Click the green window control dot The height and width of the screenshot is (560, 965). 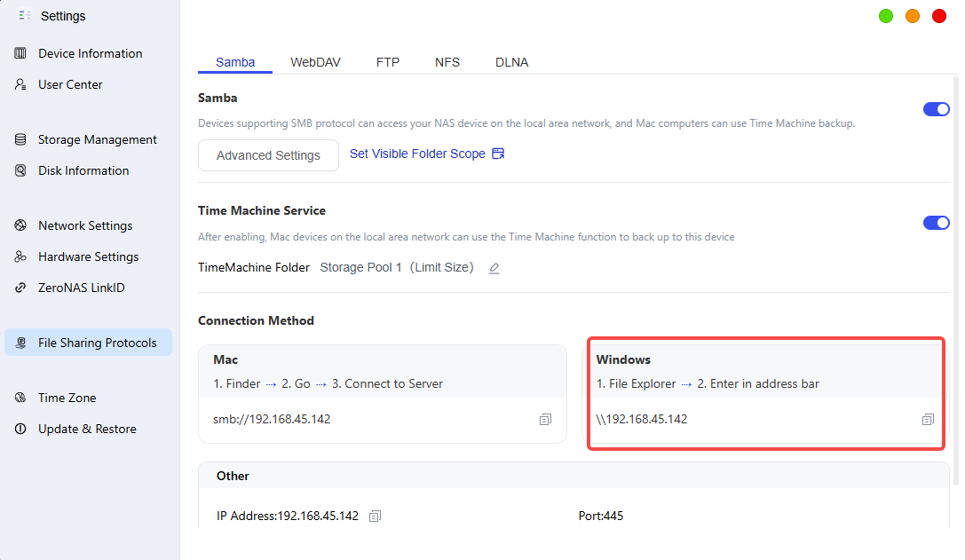pyautogui.click(x=886, y=17)
